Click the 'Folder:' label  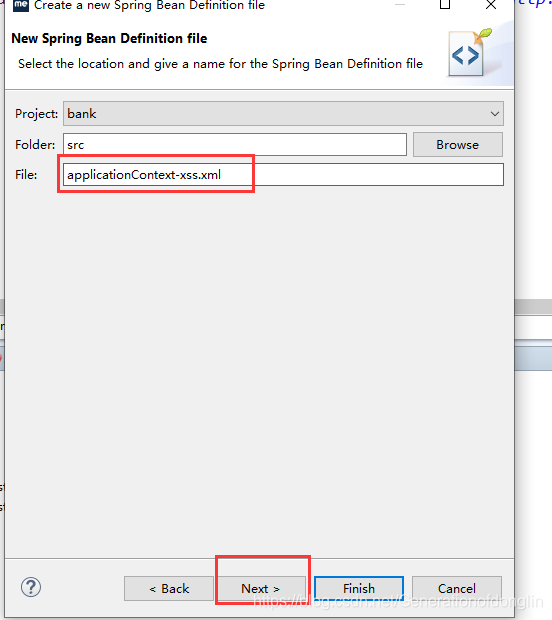coord(35,145)
